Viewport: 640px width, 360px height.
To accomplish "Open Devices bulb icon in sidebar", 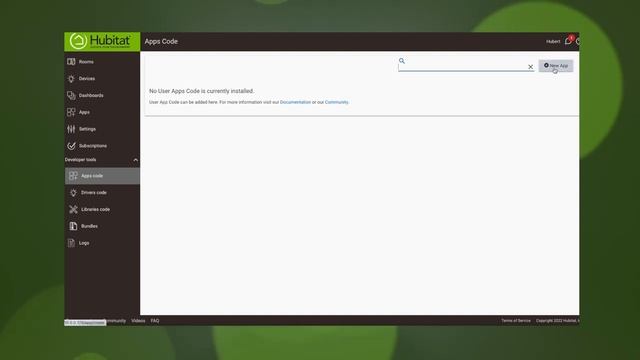I will 71,79.
